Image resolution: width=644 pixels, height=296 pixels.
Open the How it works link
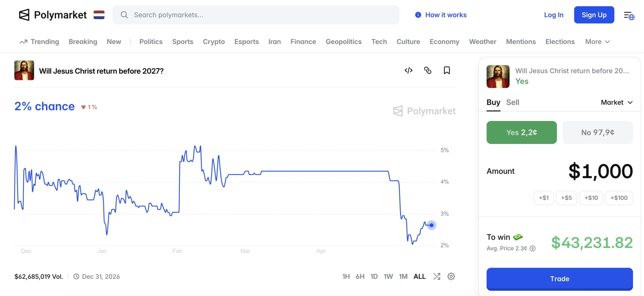click(x=441, y=15)
